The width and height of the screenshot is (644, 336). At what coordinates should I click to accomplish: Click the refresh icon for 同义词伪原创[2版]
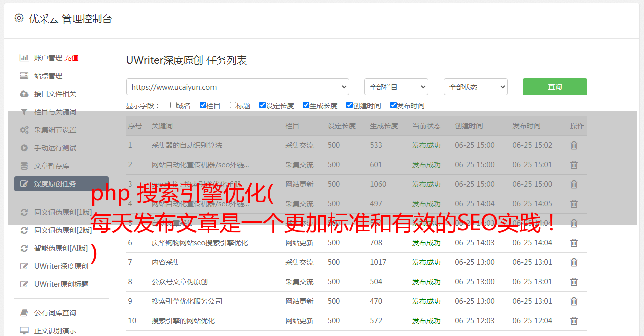tap(24, 230)
